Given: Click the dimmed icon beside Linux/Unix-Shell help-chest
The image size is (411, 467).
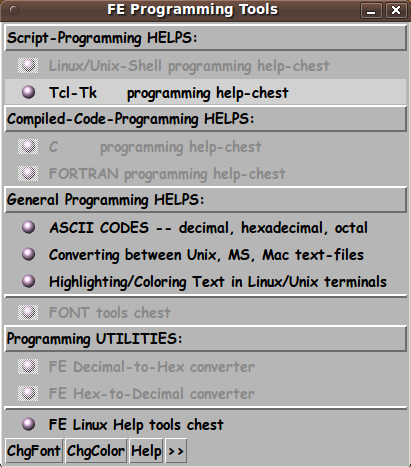Looking at the screenshot, I should pos(28,65).
